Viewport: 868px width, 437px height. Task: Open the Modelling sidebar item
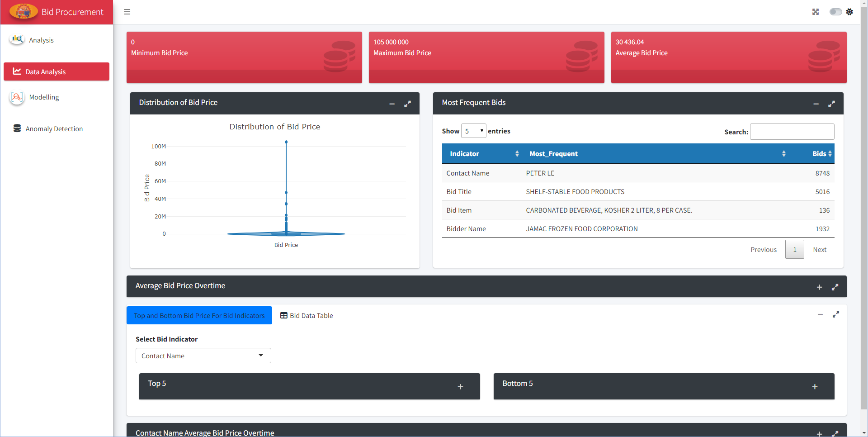pyautogui.click(x=44, y=97)
